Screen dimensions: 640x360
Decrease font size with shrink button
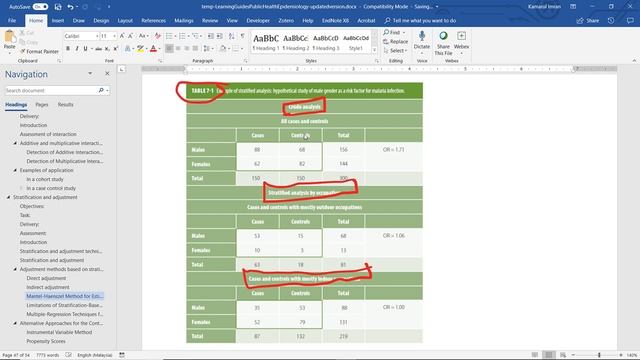130,36
